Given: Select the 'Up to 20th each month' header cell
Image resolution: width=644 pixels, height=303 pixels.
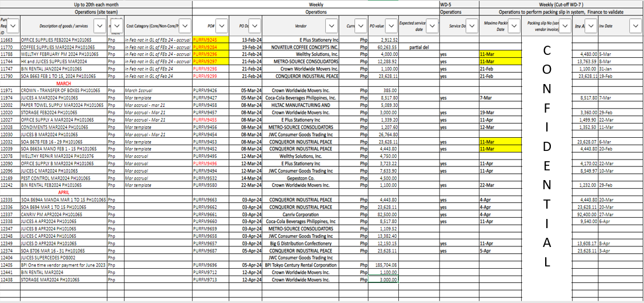Looking at the screenshot, I should coord(96,5).
